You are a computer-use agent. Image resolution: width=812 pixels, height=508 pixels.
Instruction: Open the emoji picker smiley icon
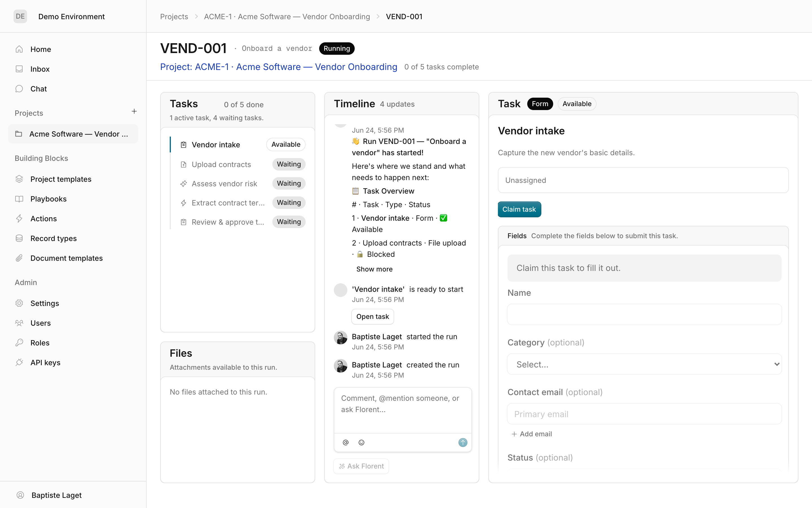click(x=361, y=443)
